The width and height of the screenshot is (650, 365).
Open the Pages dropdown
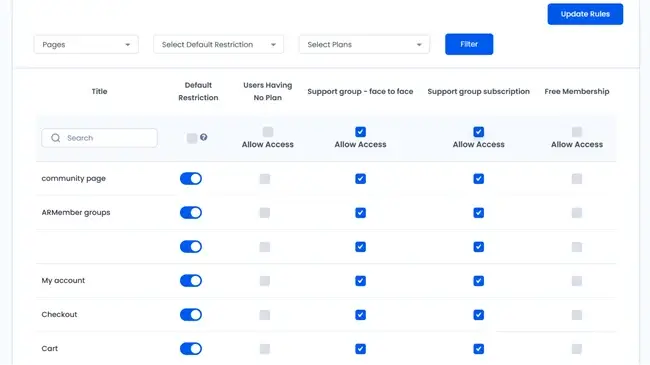(x=86, y=44)
